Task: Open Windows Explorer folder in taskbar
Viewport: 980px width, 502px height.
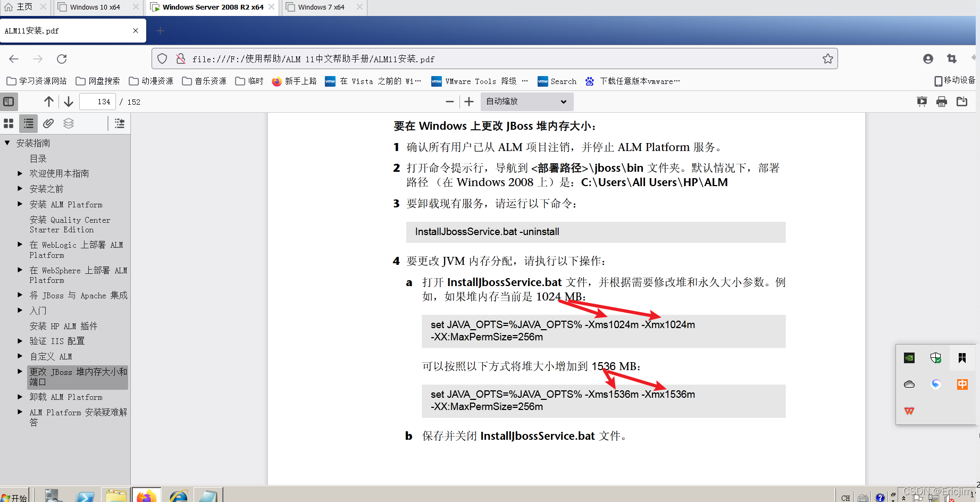Action: coord(115,496)
